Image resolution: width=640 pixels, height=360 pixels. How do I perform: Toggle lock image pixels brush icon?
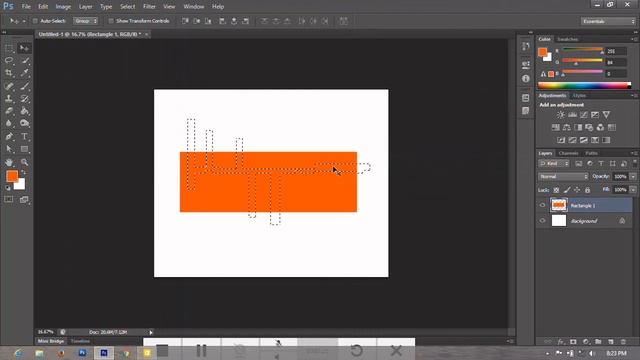[567, 190]
